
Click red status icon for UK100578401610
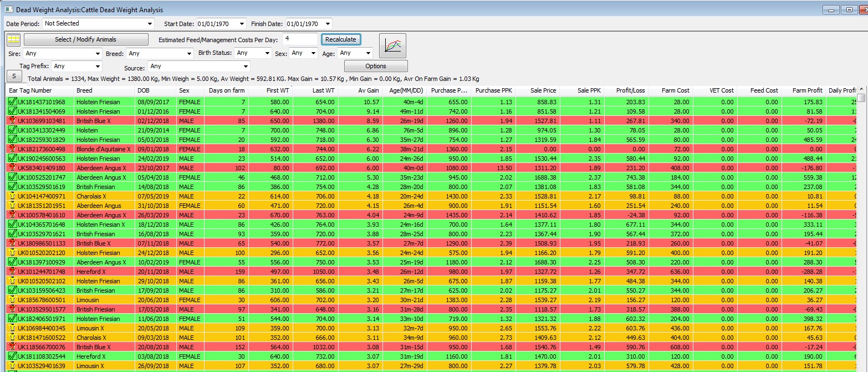point(12,215)
